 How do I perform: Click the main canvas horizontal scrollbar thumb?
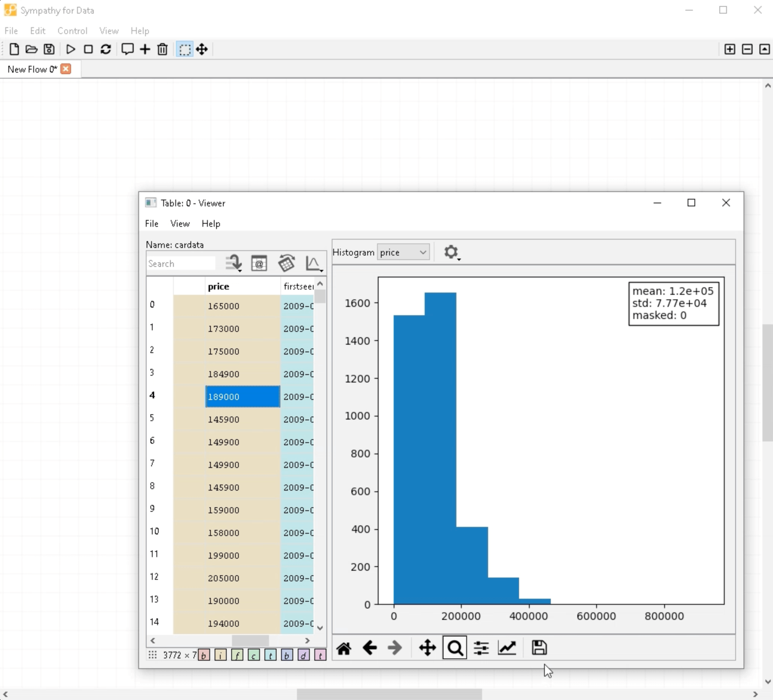pos(389,694)
